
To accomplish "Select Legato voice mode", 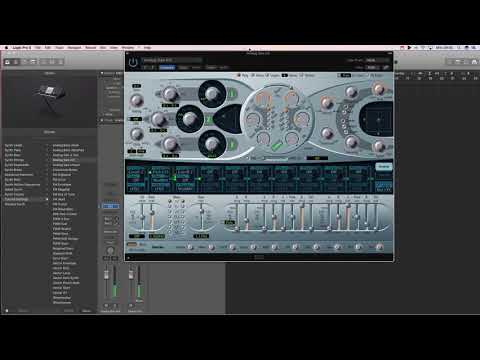I will [x=273, y=76].
